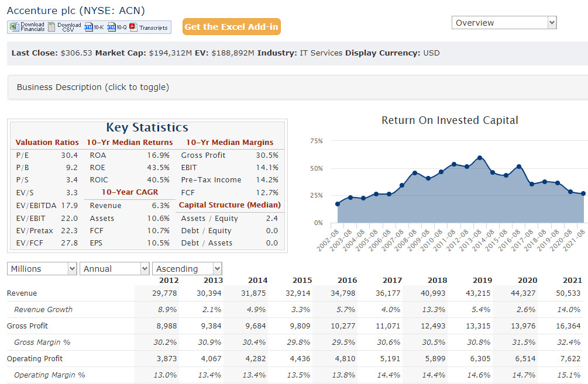Click the Transcripts link text
This screenshot has height=384, width=588.
tap(153, 27)
